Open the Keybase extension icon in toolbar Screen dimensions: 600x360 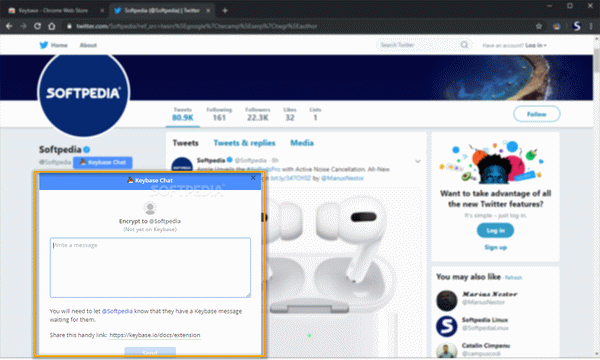557,26
